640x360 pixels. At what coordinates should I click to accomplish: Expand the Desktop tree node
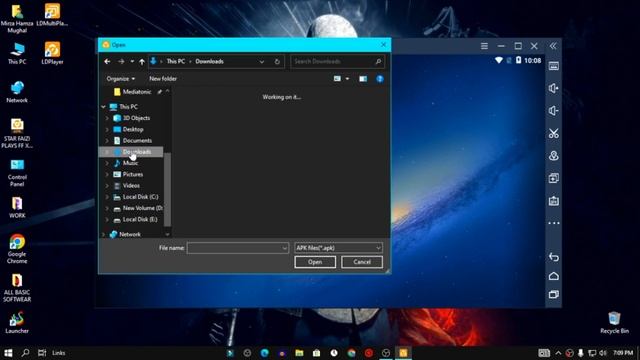click(x=107, y=129)
